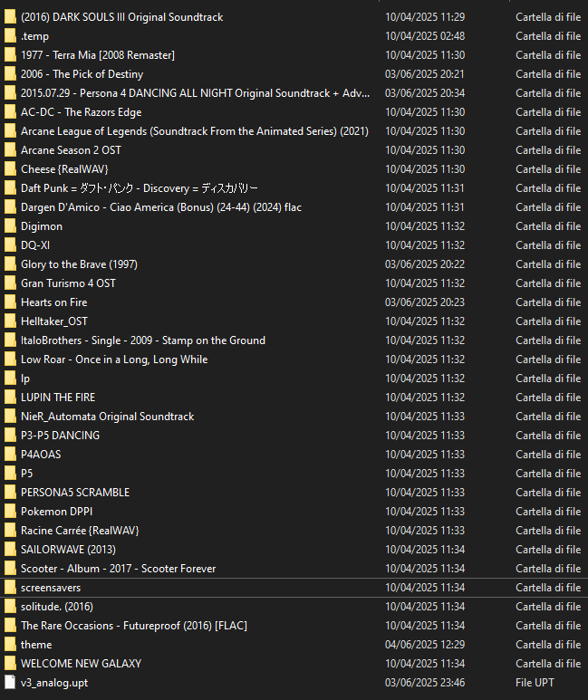588x700 pixels.
Task: Click Cartella di file type of screensavers row
Action: (548, 588)
